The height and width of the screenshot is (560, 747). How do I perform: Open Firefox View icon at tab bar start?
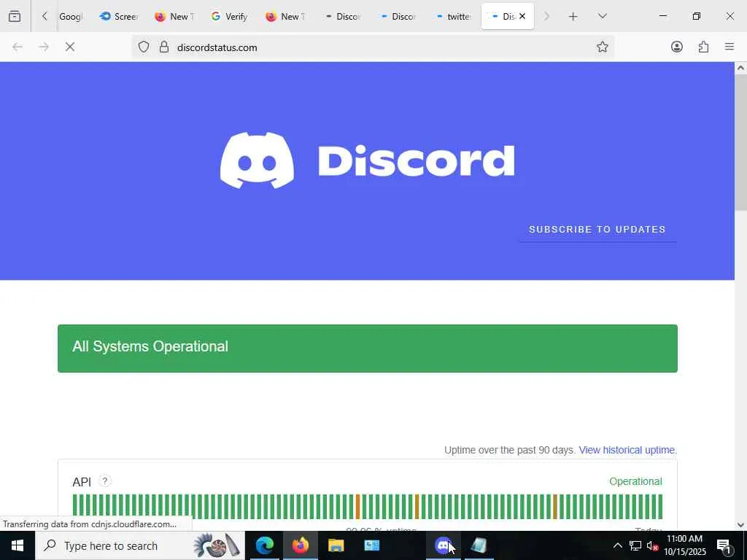click(15, 16)
